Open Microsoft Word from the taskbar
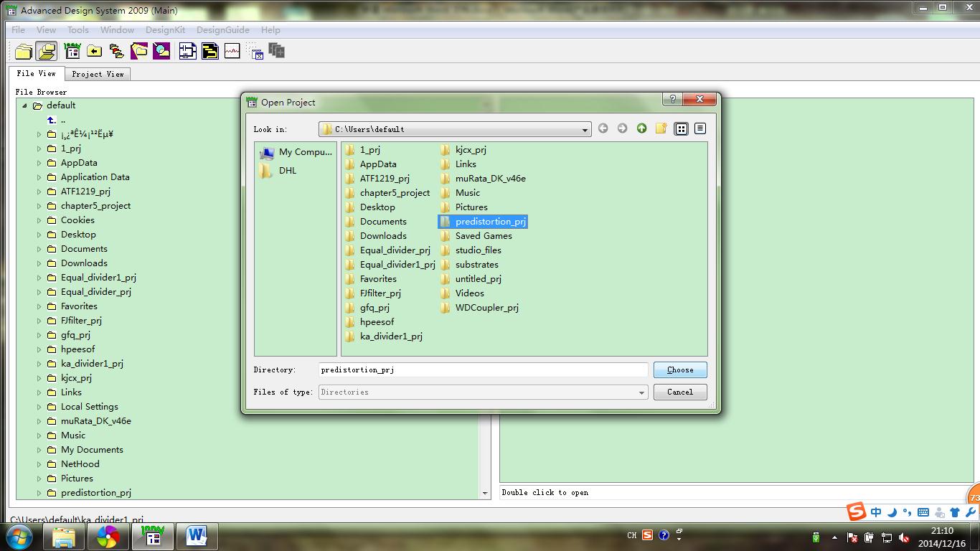Screen dimensions: 980x551 (x=197, y=536)
